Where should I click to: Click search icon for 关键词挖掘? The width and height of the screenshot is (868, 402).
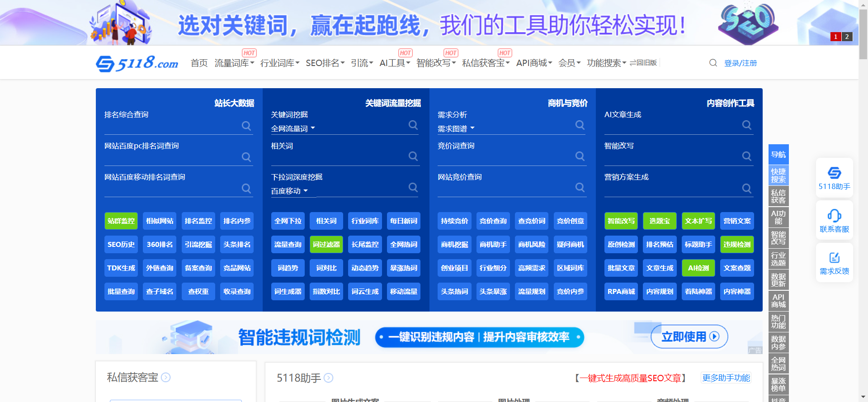[x=413, y=125]
